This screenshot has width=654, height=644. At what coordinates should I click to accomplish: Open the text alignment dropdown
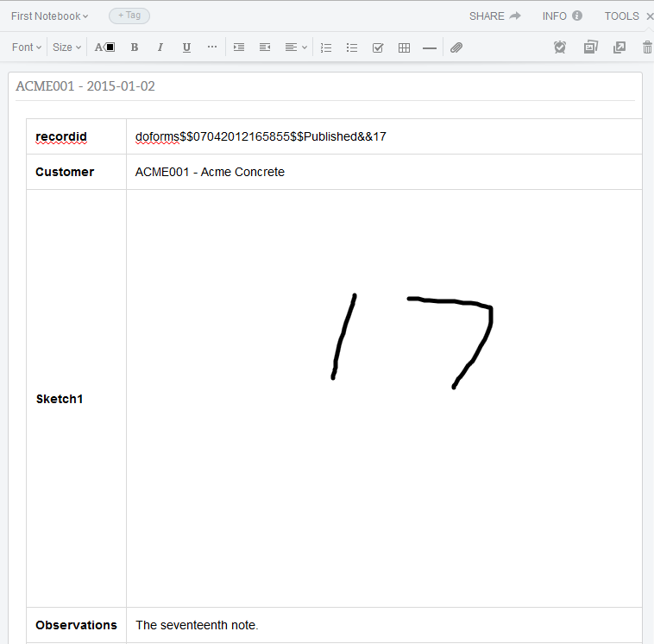pos(296,47)
